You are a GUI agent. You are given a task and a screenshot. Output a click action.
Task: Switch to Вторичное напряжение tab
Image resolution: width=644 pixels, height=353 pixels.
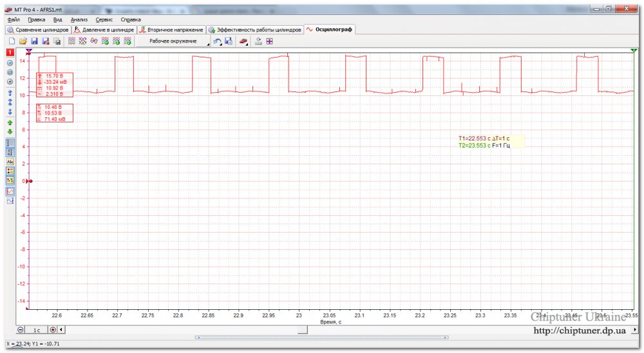pyautogui.click(x=171, y=30)
